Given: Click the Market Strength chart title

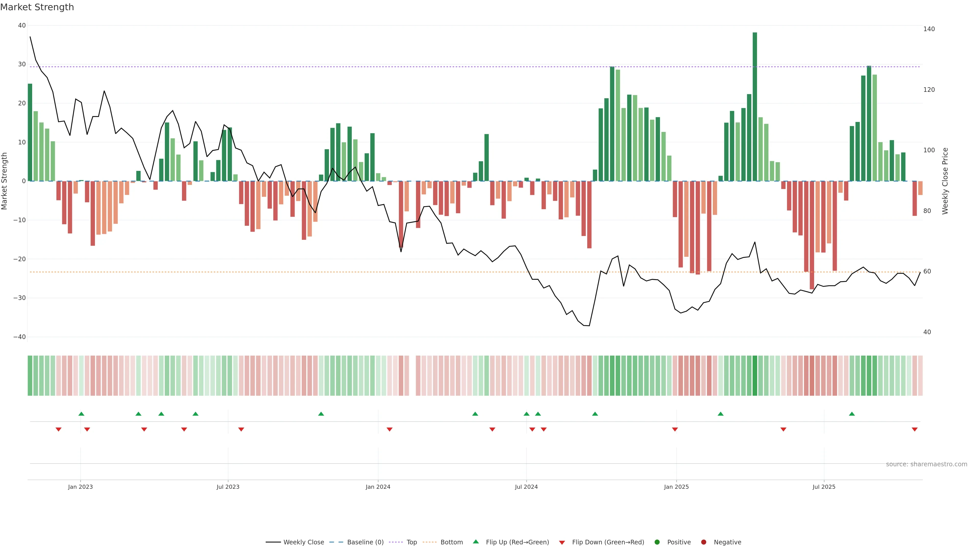Looking at the screenshot, I should tap(37, 7).
